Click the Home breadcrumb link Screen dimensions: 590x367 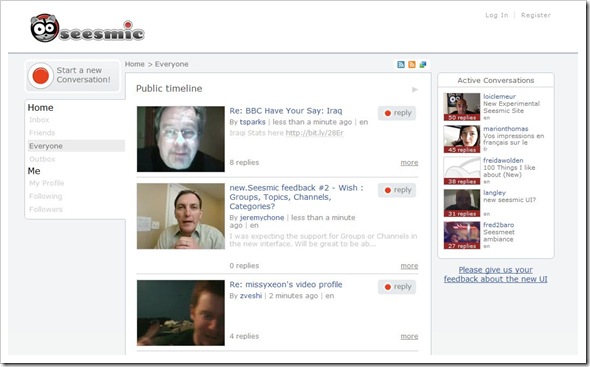click(135, 64)
